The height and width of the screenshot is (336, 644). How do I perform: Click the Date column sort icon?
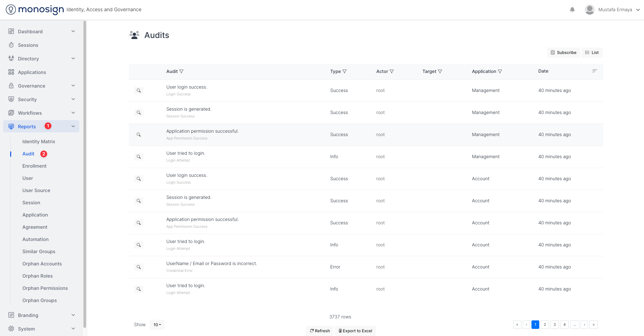tap(595, 71)
